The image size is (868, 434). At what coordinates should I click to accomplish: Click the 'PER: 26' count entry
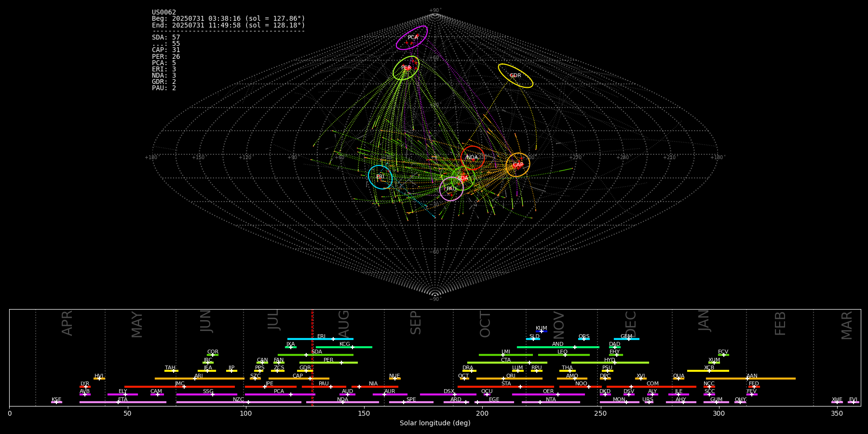[x=166, y=57]
